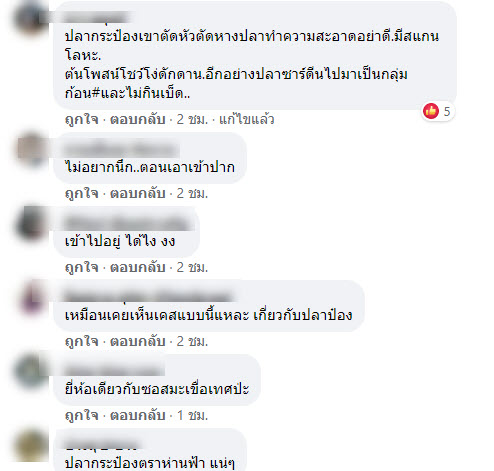Click the 1 ชม. timestamp
The height and width of the screenshot is (471, 494).
(192, 415)
